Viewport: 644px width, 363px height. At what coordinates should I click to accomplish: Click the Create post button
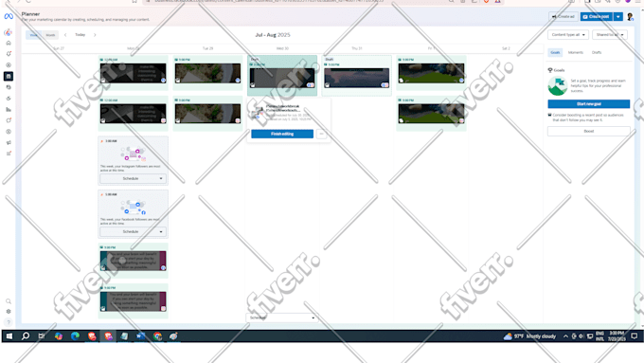point(597,17)
